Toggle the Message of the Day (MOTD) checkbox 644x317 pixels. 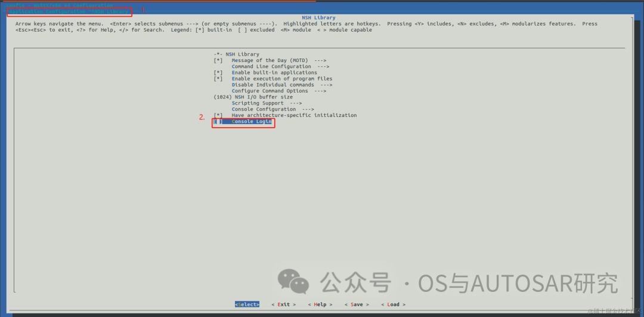click(218, 60)
